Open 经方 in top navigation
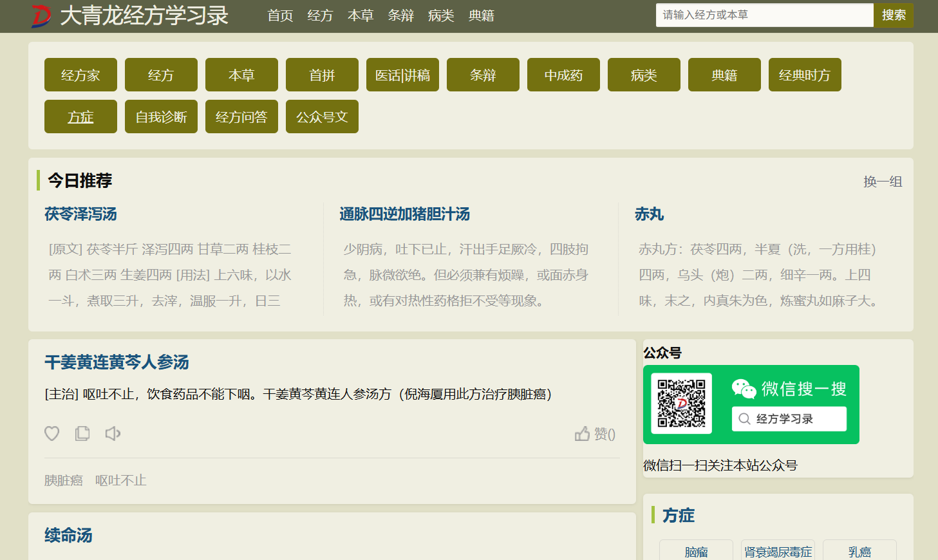 (320, 16)
